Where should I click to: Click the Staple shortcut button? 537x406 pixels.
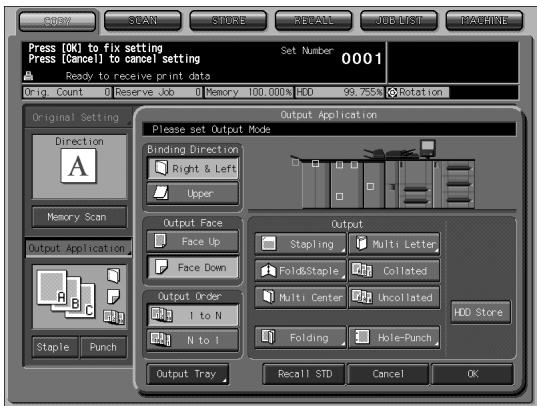click(55, 347)
